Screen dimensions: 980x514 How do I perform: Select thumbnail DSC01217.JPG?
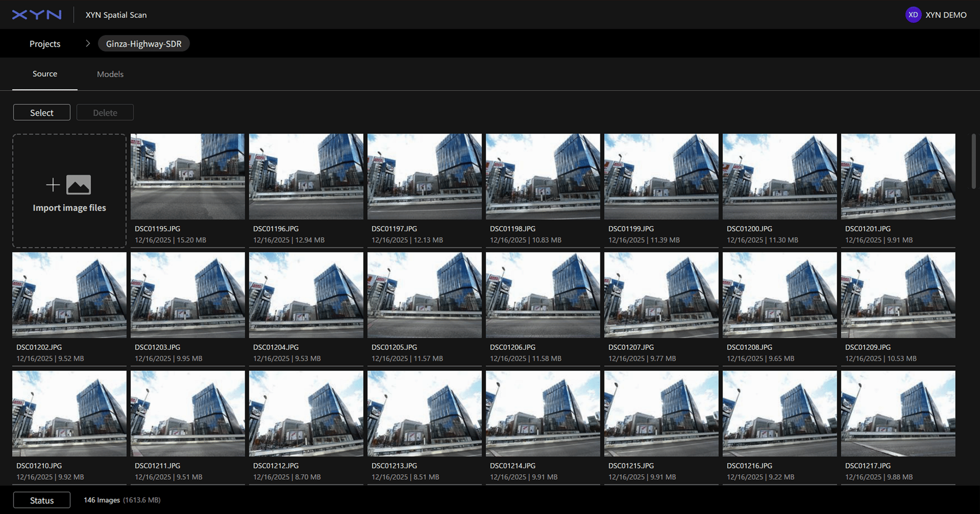tap(898, 413)
